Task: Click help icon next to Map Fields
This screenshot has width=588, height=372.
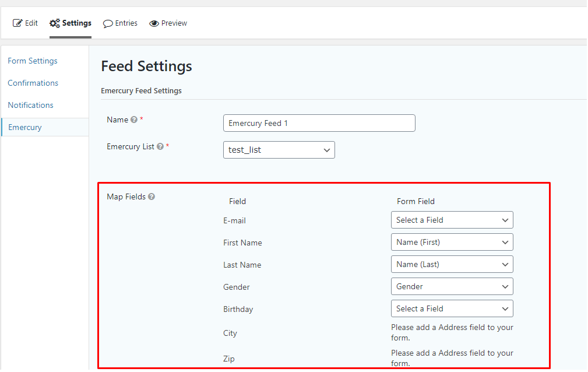Action: 152,197
